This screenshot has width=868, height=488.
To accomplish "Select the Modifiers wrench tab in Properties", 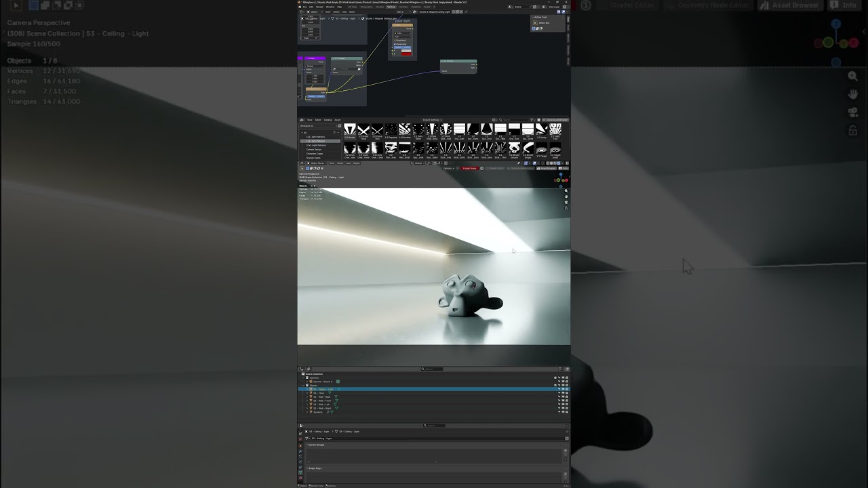I will (300, 451).
